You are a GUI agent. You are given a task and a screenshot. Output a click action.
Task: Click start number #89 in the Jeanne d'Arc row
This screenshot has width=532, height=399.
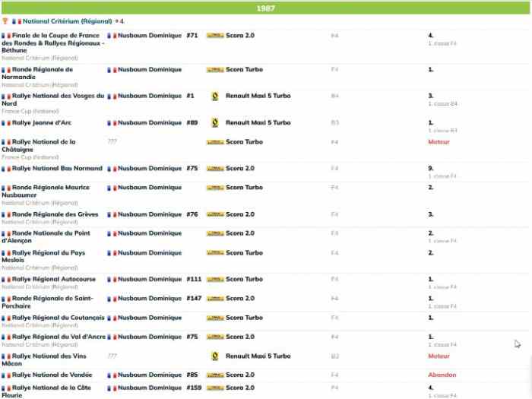coord(192,123)
